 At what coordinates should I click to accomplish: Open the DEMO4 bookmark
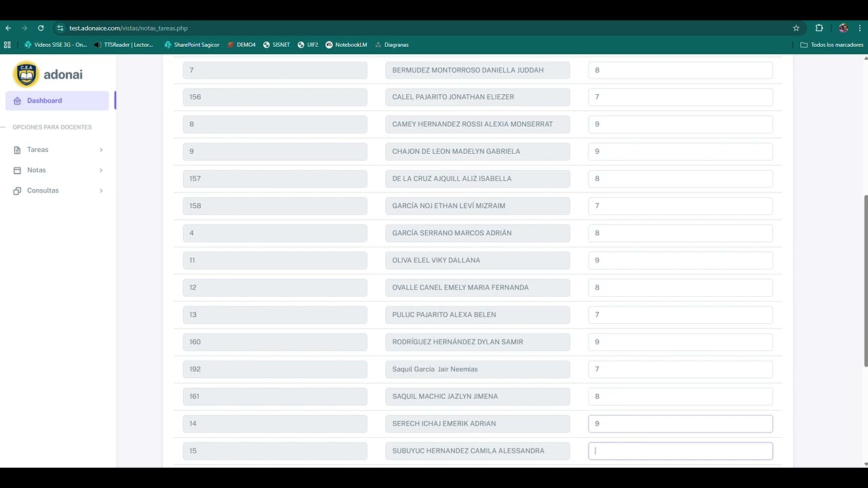pyautogui.click(x=241, y=45)
